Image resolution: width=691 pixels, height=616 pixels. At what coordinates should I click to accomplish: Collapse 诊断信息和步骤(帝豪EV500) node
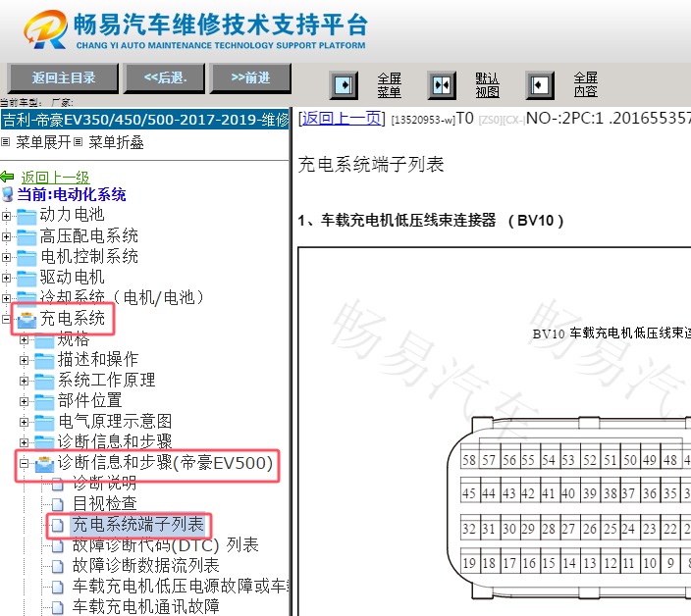24,463
